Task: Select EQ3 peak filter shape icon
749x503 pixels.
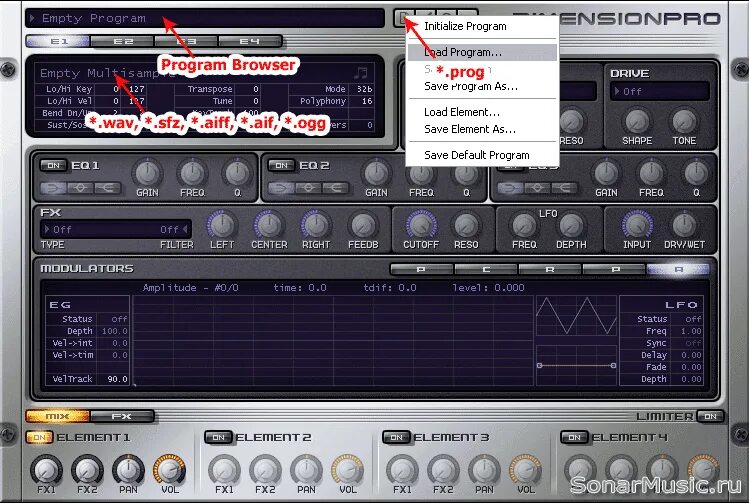Action: click(x=537, y=188)
